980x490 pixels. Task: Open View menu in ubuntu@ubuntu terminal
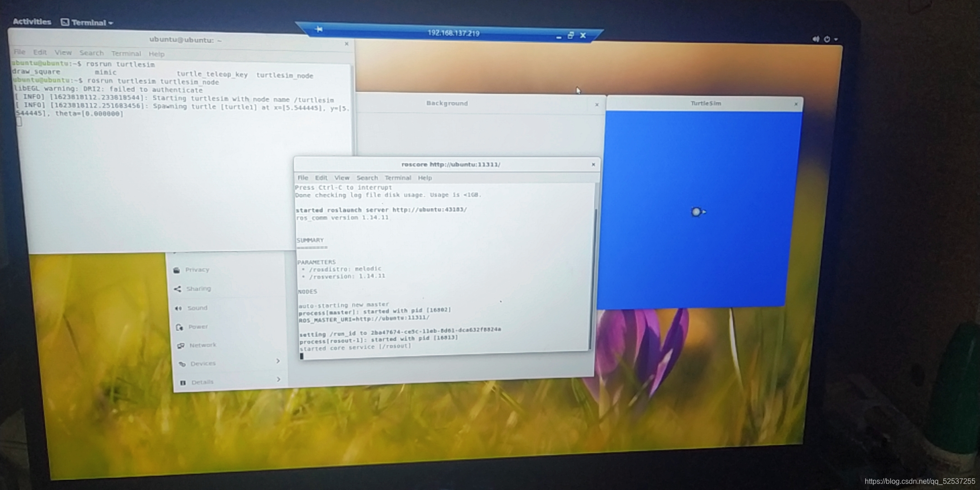[63, 53]
